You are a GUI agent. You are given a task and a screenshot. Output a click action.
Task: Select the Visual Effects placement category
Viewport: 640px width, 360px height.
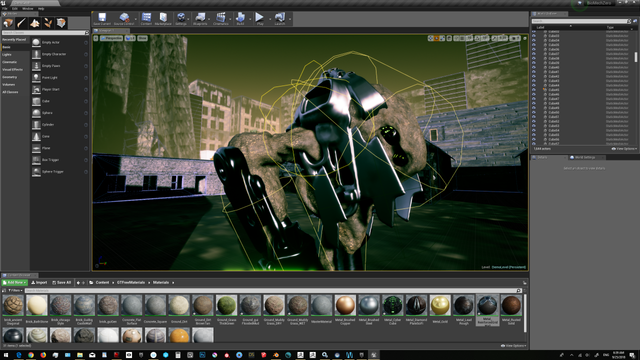tap(12, 69)
